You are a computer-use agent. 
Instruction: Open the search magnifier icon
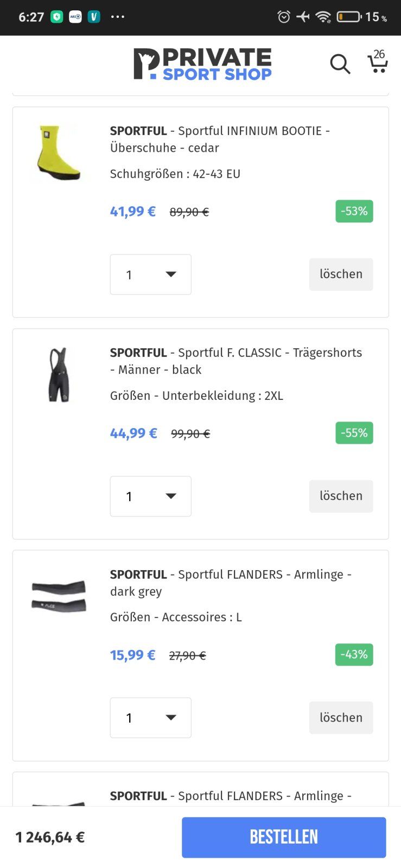pyautogui.click(x=340, y=64)
